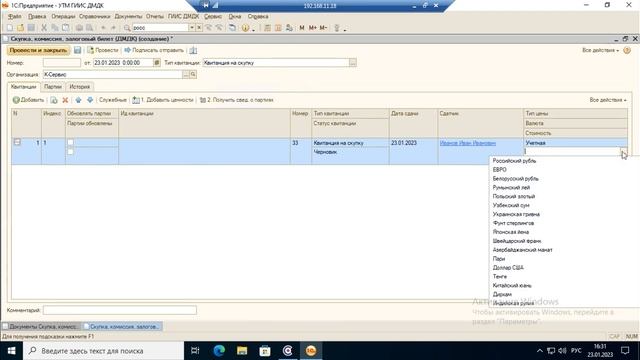Delete row with red X icon

pyautogui.click(x=65, y=100)
